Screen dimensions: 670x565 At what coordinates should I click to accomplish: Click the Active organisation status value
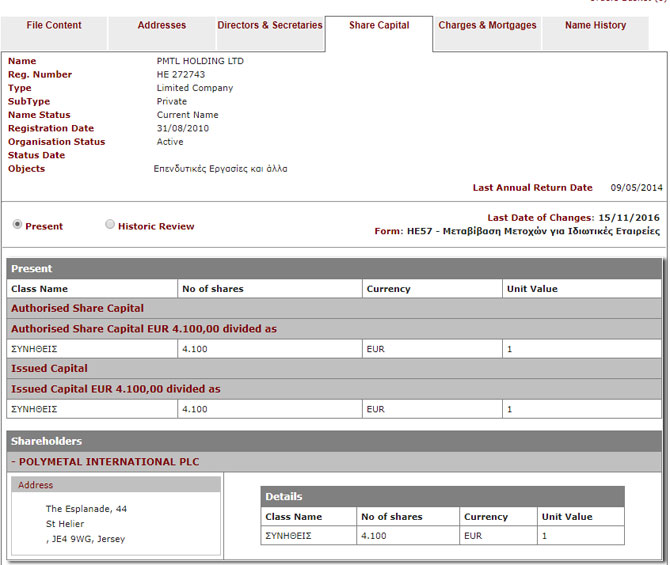170,142
